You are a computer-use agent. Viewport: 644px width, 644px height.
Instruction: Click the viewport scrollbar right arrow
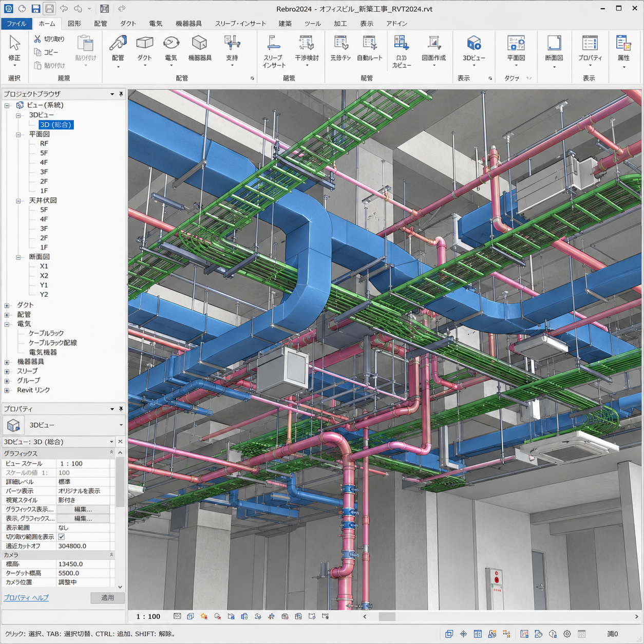coord(636,616)
